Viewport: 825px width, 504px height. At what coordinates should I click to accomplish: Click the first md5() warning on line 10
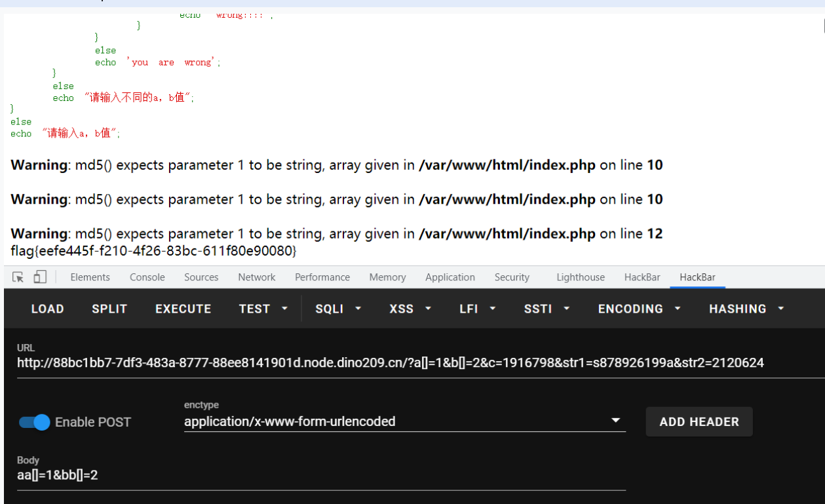coord(337,165)
